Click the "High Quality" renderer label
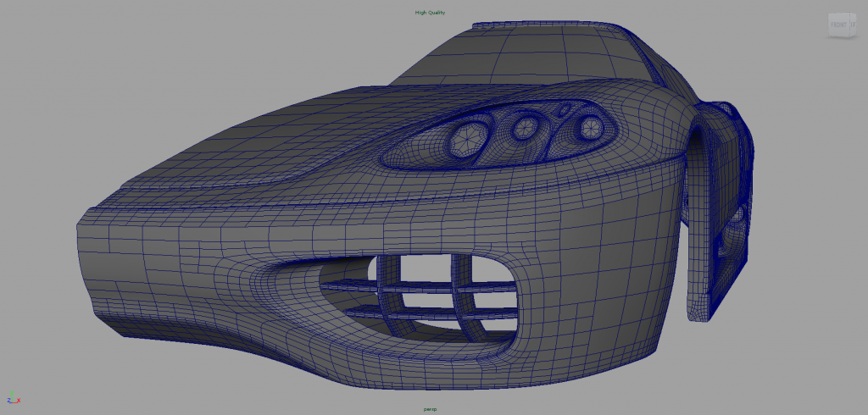 pyautogui.click(x=430, y=13)
